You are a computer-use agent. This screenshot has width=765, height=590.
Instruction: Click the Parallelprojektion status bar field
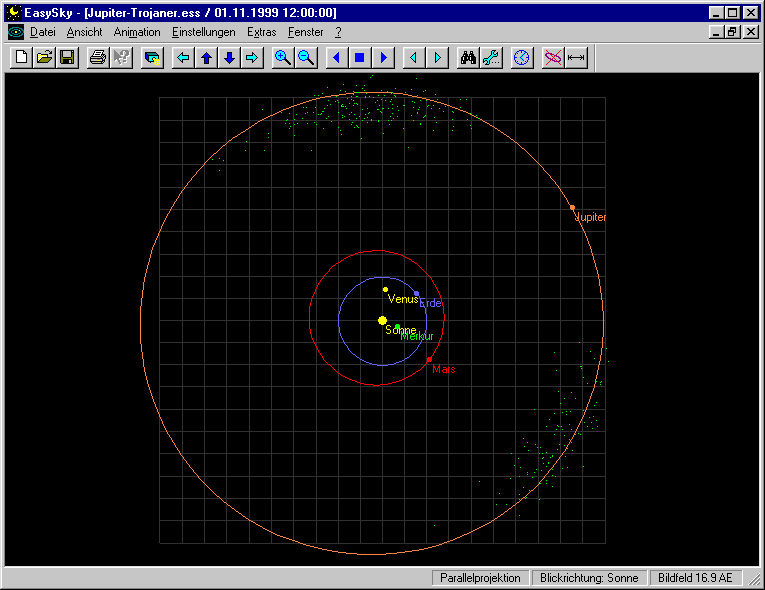click(x=480, y=578)
